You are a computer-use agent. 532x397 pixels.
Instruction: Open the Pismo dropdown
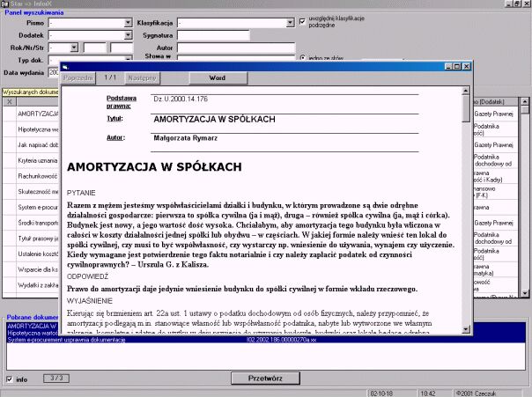point(128,23)
